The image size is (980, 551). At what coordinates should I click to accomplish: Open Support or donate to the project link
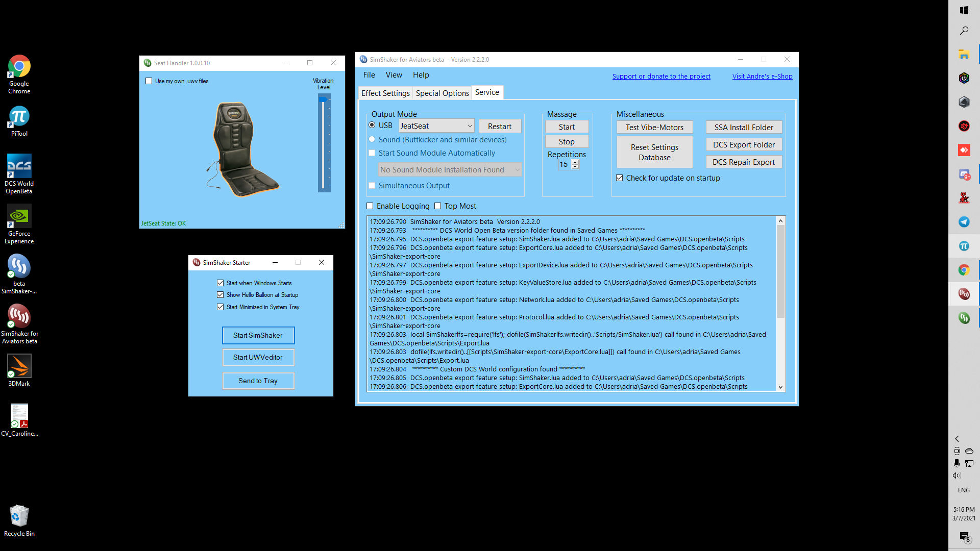point(661,76)
